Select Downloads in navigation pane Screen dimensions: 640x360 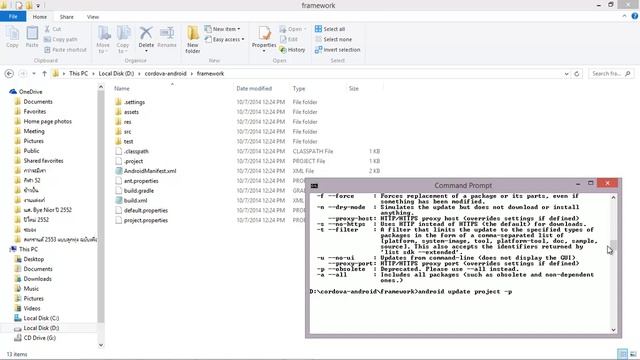tap(38, 279)
